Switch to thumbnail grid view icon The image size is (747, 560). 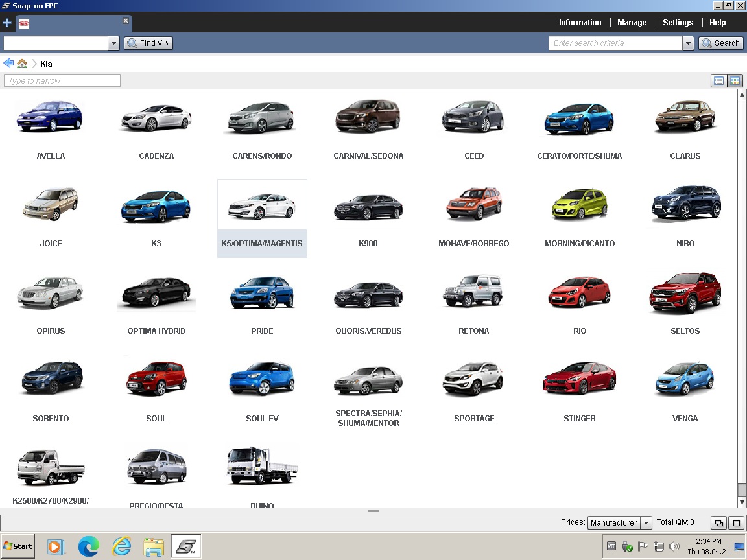tap(735, 81)
